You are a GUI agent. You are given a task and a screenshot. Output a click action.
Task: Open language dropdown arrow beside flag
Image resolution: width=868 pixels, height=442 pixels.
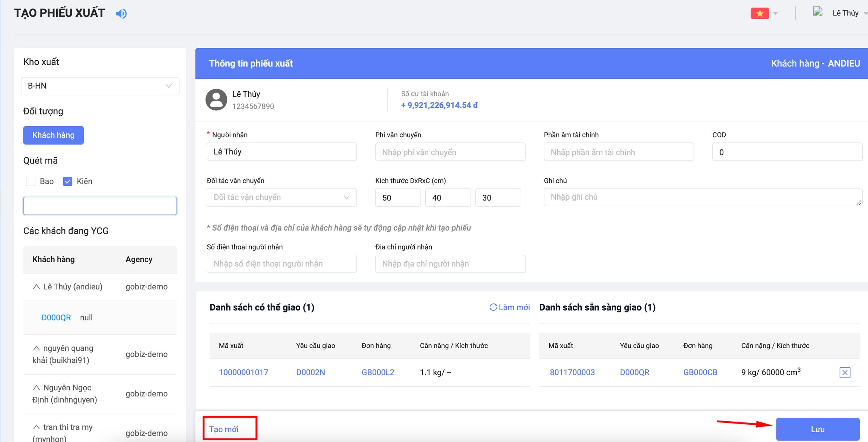(x=775, y=13)
